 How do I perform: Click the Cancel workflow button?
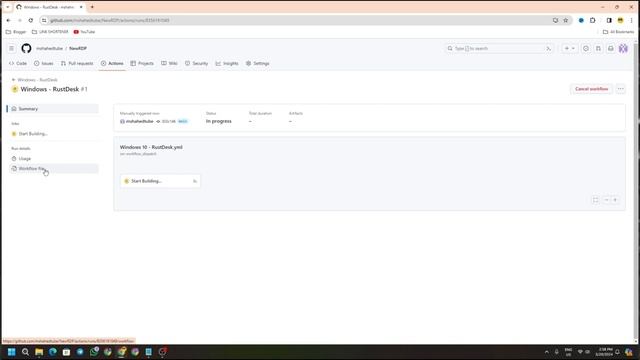point(591,89)
